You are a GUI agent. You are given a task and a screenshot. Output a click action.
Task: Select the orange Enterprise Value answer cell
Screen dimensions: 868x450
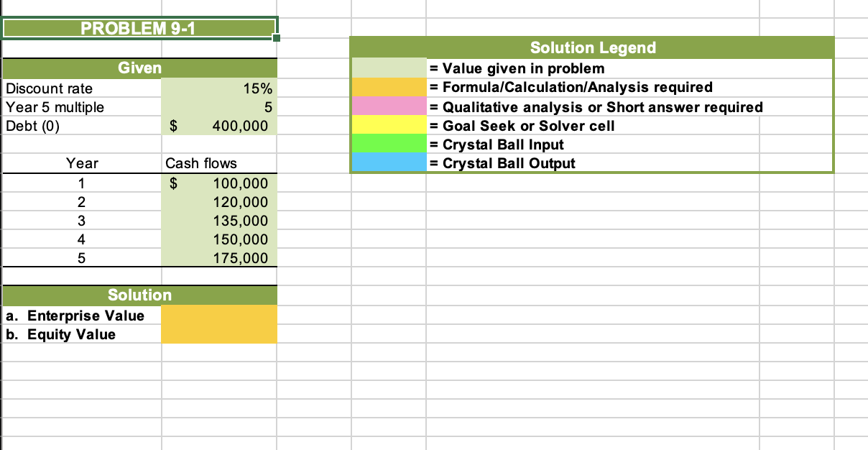point(219,315)
